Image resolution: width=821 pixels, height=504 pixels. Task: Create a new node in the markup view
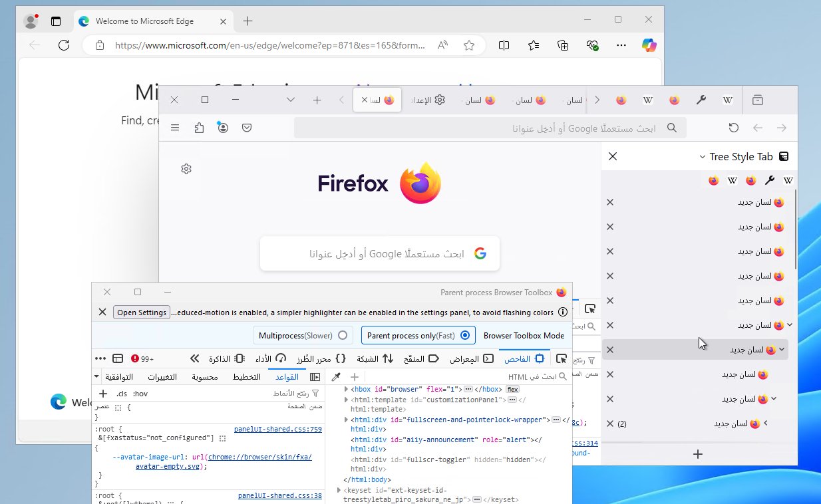point(355,377)
